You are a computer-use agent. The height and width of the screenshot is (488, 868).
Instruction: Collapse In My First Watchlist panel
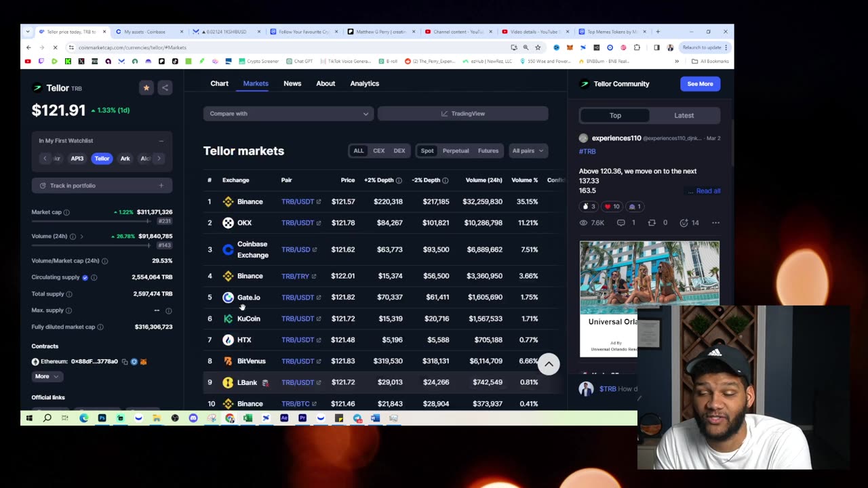(x=161, y=141)
